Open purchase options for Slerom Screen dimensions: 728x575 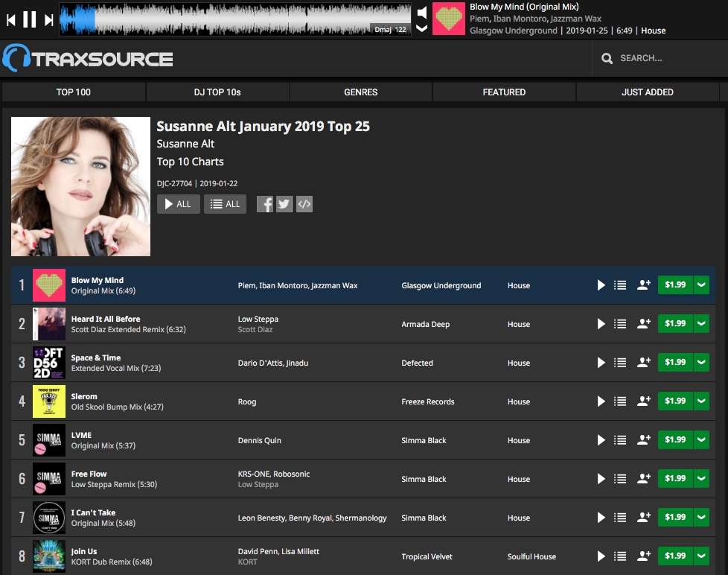(x=701, y=401)
